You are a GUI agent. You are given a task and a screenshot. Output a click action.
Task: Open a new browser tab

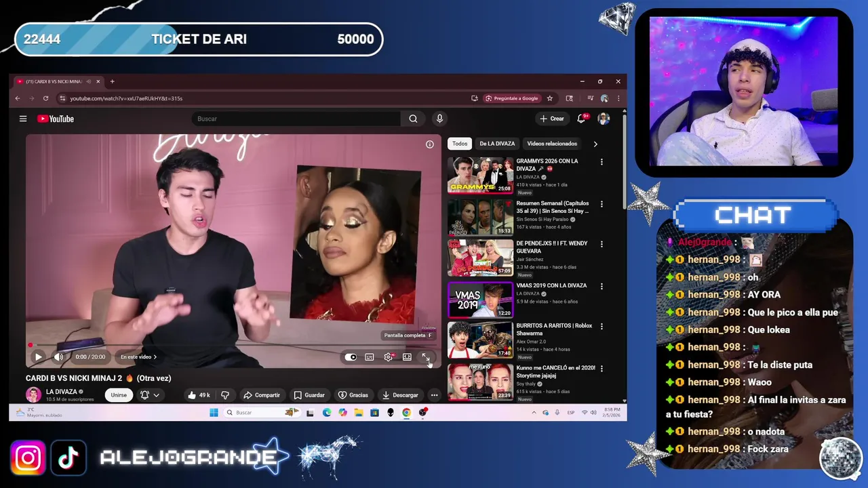point(112,81)
